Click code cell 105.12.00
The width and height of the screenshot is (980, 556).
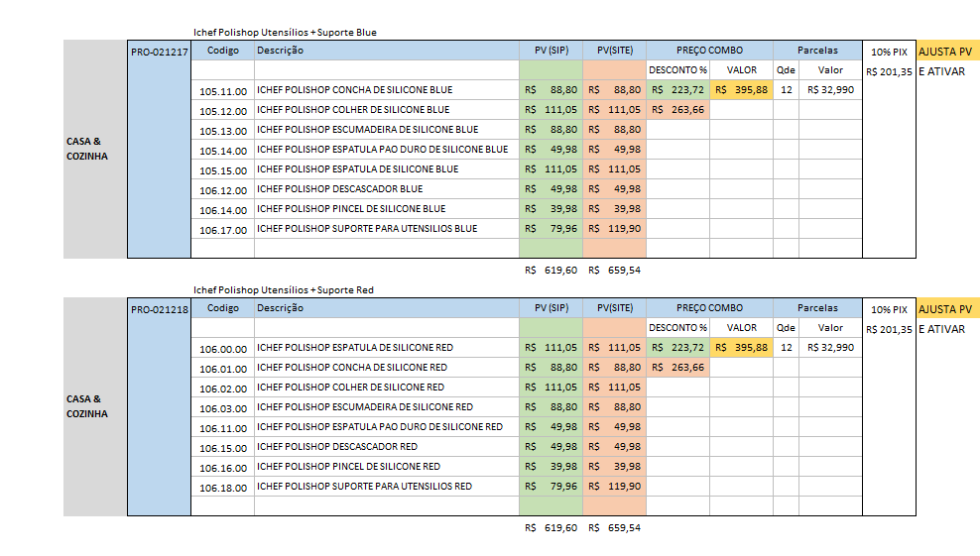click(x=222, y=110)
